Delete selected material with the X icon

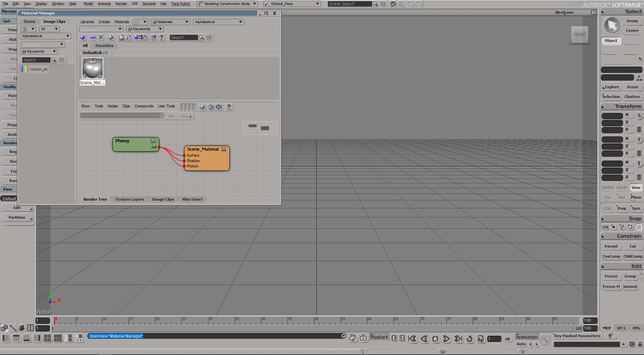(x=102, y=38)
